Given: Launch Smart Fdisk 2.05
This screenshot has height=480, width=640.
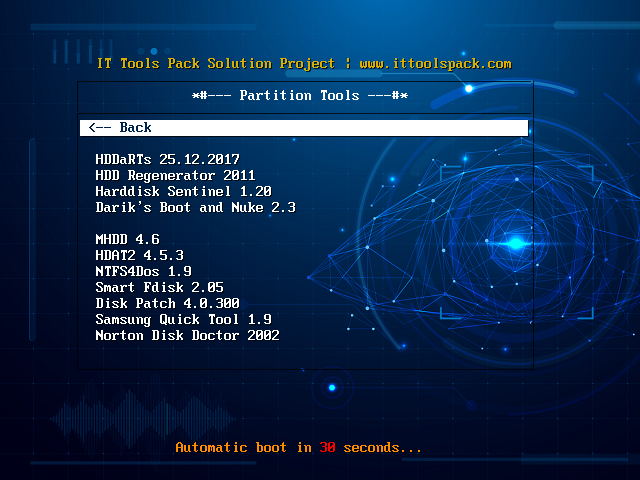Looking at the screenshot, I should [x=159, y=287].
